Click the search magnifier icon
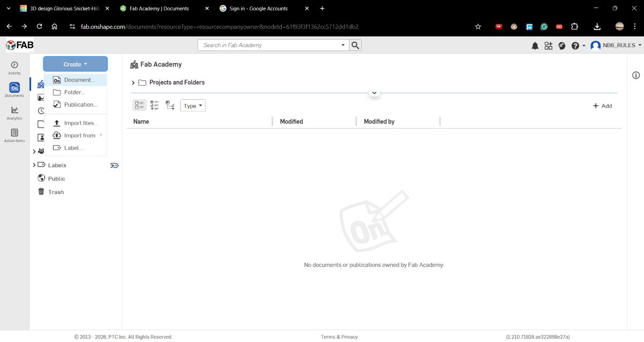Screen dimensions: 644x342 [355, 45]
